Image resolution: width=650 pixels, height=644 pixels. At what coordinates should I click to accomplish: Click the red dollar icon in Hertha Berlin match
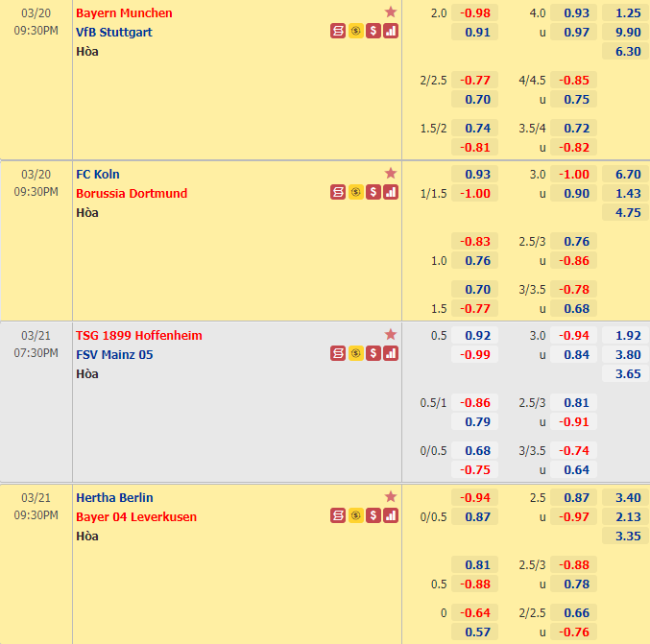373,515
